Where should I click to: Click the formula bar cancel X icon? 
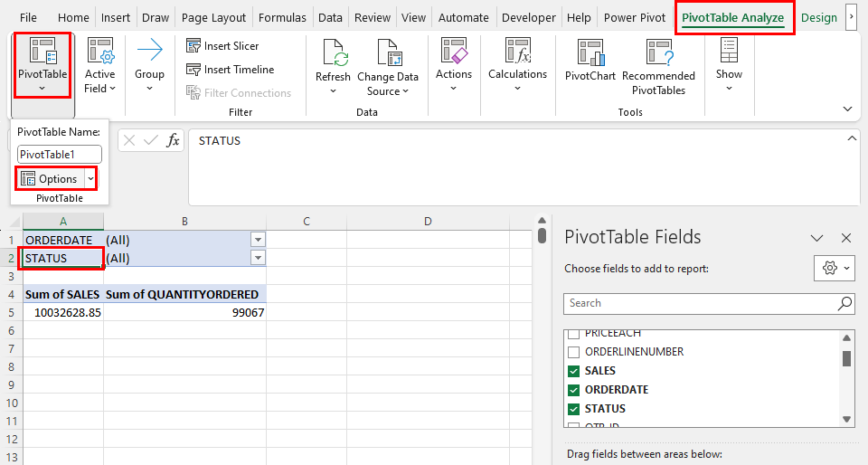(129, 140)
